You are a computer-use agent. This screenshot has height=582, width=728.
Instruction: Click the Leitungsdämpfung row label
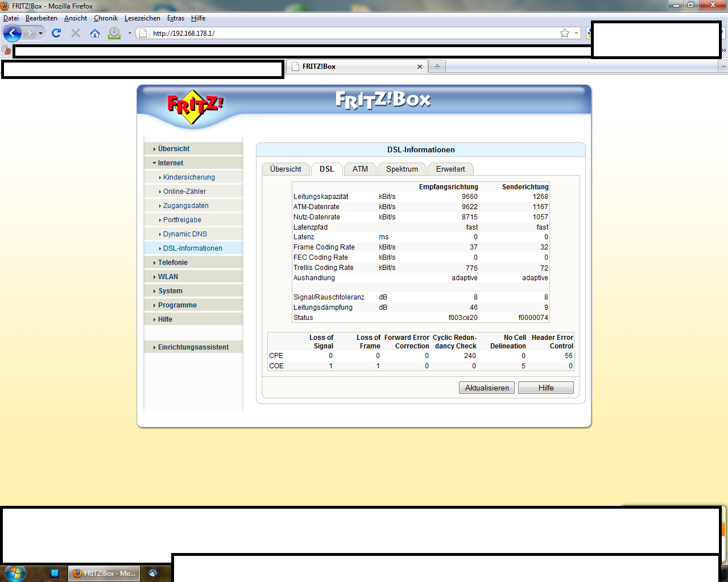click(x=323, y=307)
